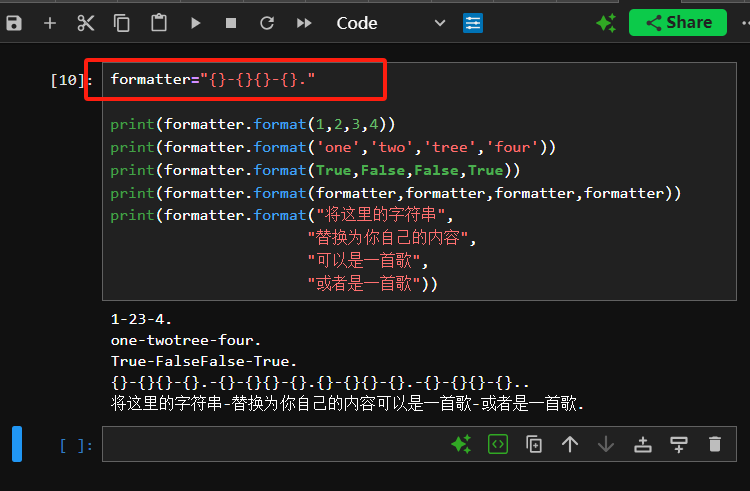Insert a new cell with the plus icon
This screenshot has height=491, width=750.
tap(50, 22)
